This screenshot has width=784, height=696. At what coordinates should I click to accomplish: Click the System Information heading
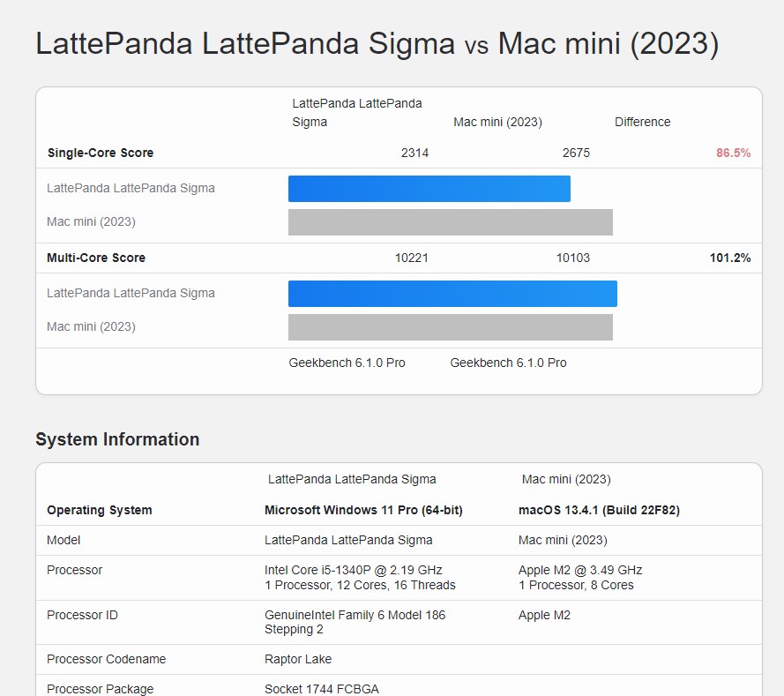point(117,439)
